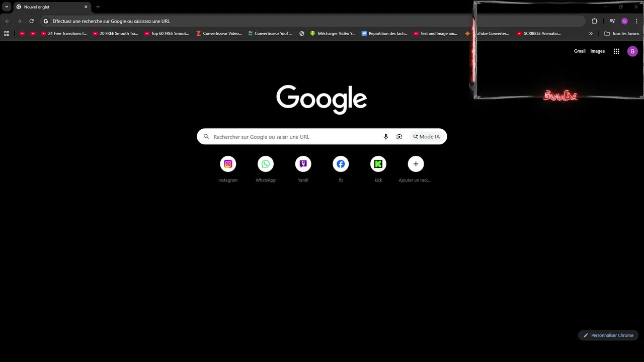Open '20 FREE Smooth Tra...' bookmark

116,34
